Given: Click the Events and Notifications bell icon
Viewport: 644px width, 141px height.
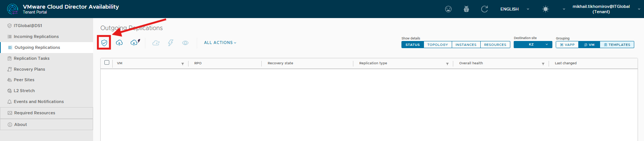Looking at the screenshot, I should point(9,102).
